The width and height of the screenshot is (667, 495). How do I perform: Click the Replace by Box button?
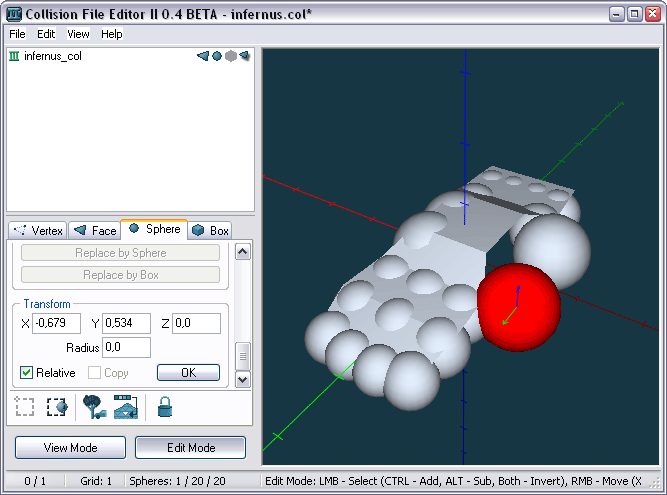pos(120,275)
